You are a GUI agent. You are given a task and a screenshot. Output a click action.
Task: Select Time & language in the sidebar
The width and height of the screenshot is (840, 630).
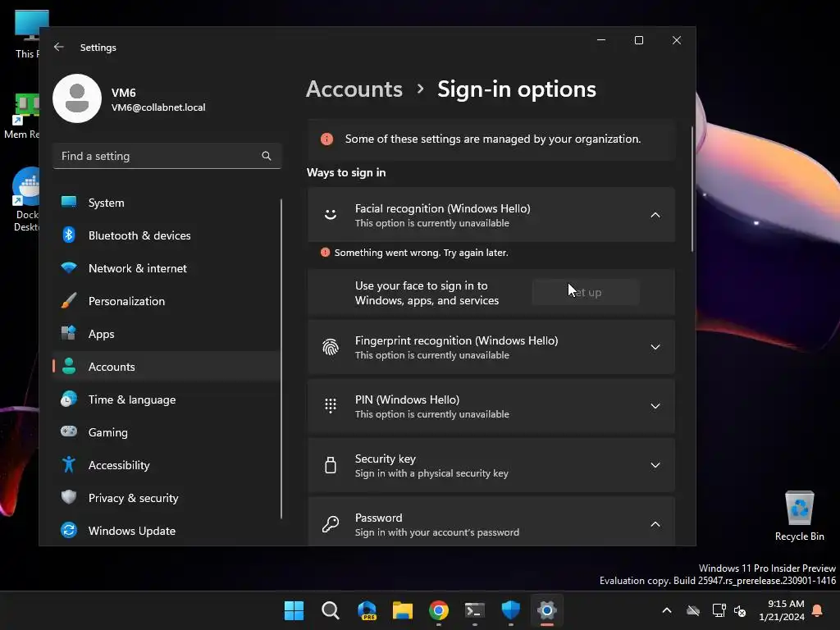click(167, 399)
